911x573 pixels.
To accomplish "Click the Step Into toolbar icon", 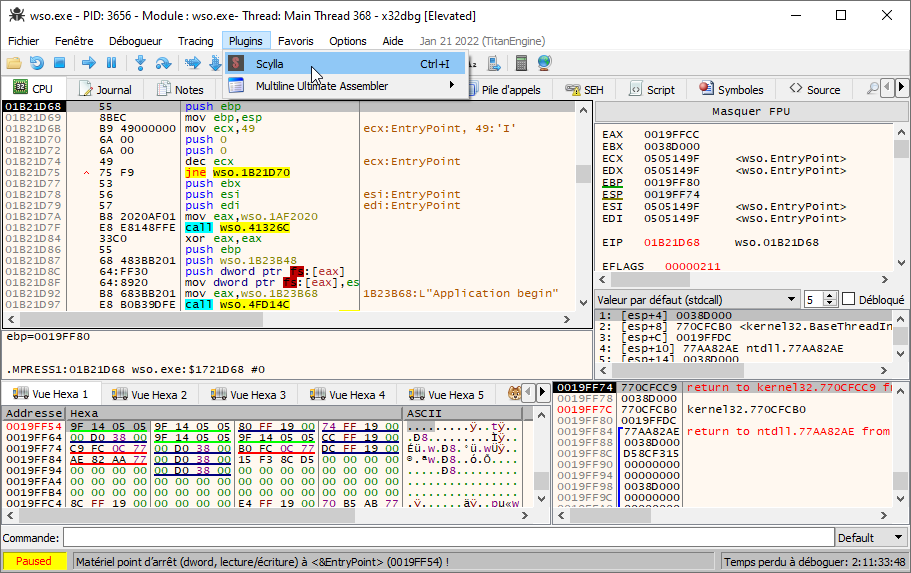I will (x=140, y=63).
